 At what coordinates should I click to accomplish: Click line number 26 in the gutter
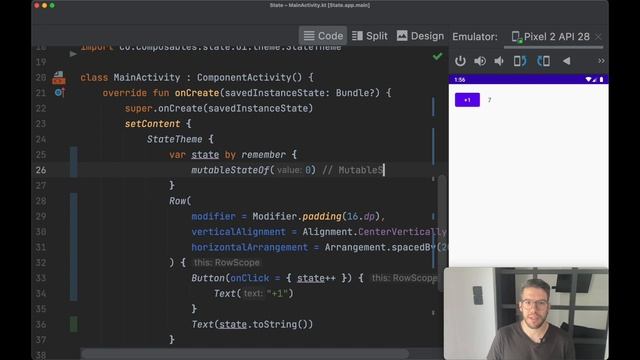(41, 170)
